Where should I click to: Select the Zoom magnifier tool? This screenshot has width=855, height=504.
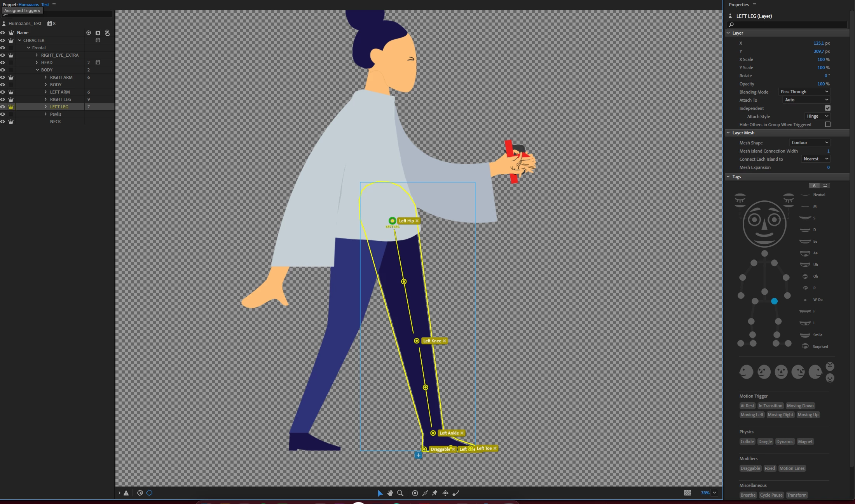pyautogui.click(x=400, y=493)
